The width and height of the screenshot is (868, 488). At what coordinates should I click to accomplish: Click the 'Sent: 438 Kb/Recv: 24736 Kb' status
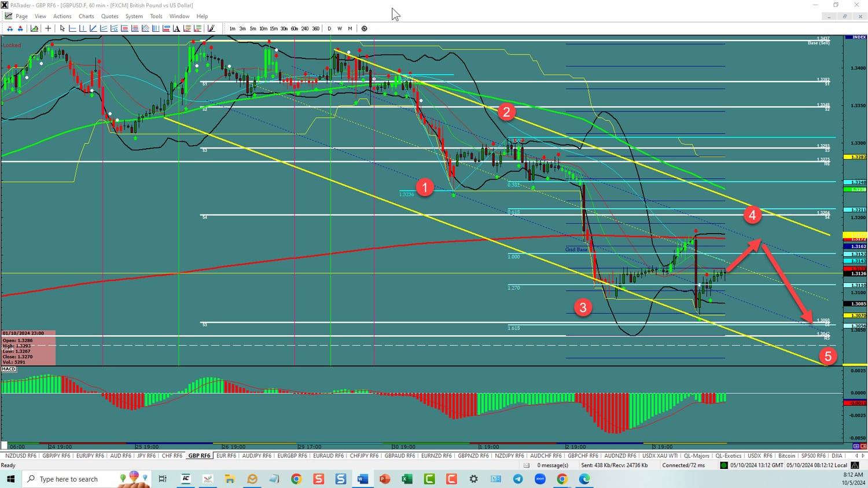click(614, 465)
